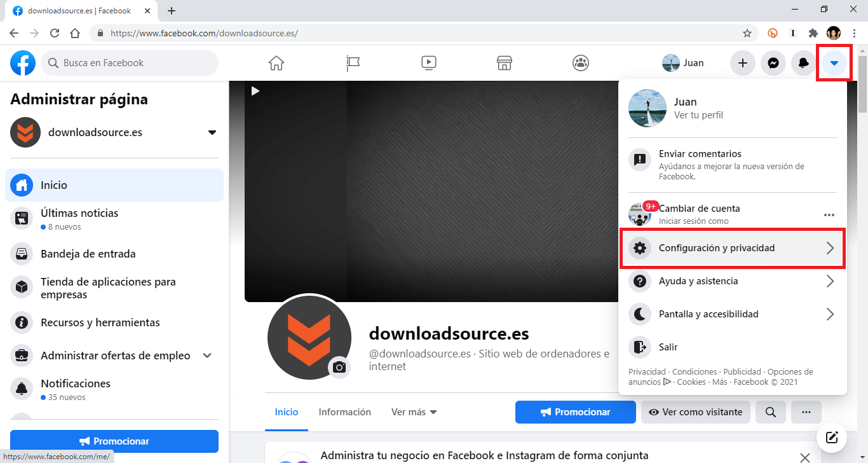This screenshot has height=463, width=868.
Task: Click the camera icon on page avatar
Action: point(339,368)
